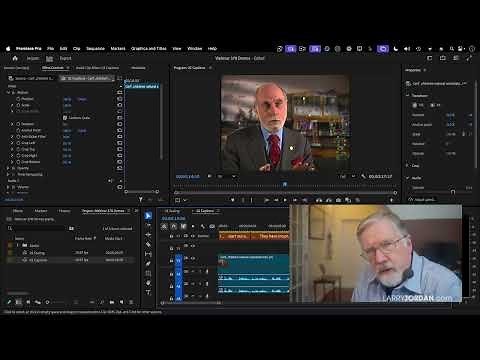Select the Ripple Edit tool
This screenshot has height=360, width=480.
pos(148,235)
